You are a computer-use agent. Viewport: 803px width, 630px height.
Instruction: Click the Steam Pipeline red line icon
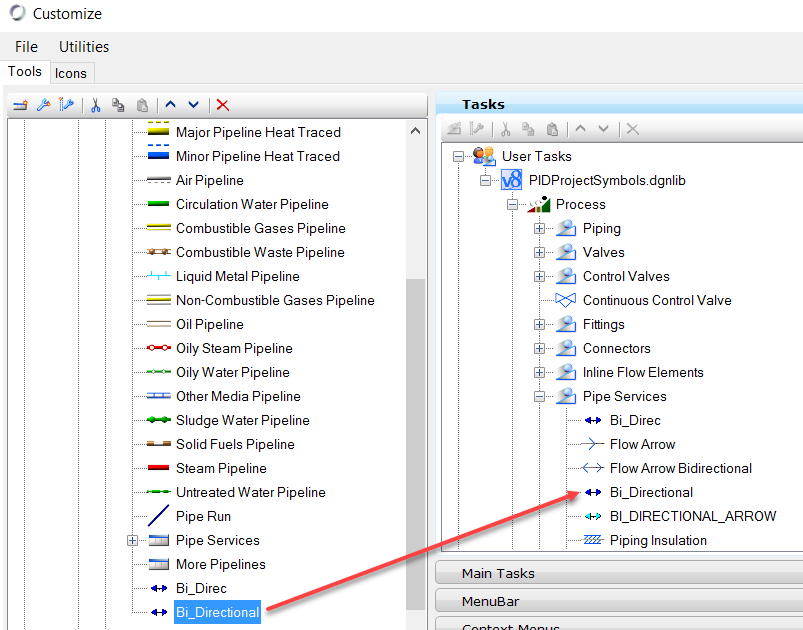[x=158, y=468]
